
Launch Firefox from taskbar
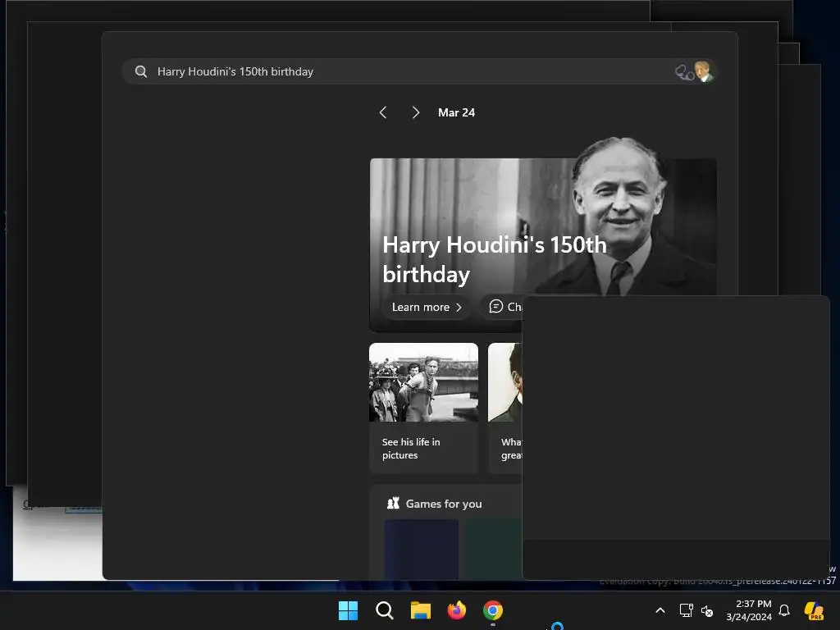456,610
